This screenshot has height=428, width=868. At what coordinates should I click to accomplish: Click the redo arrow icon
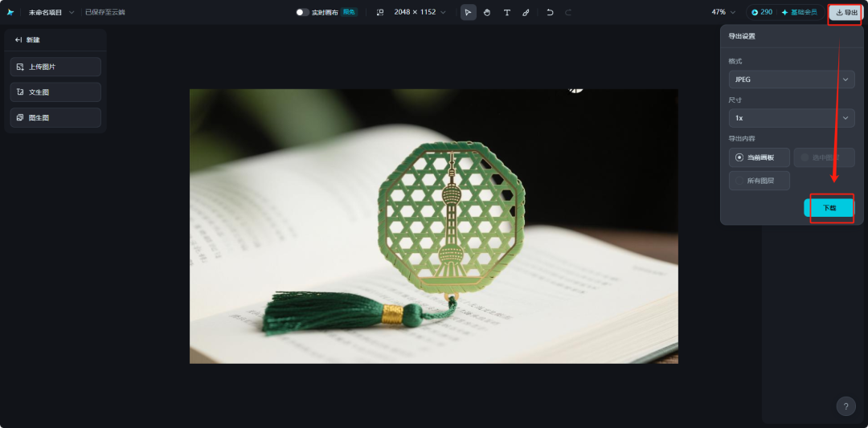tap(568, 12)
